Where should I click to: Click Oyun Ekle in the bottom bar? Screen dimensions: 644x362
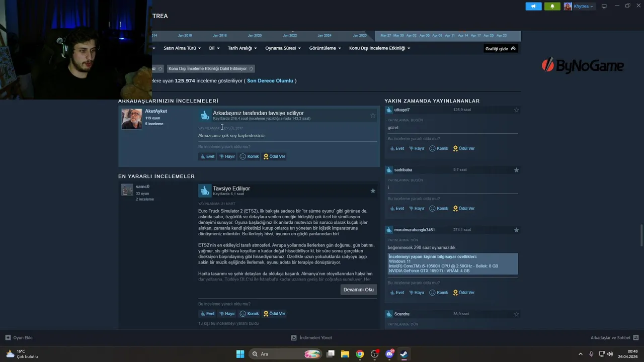coord(19,338)
